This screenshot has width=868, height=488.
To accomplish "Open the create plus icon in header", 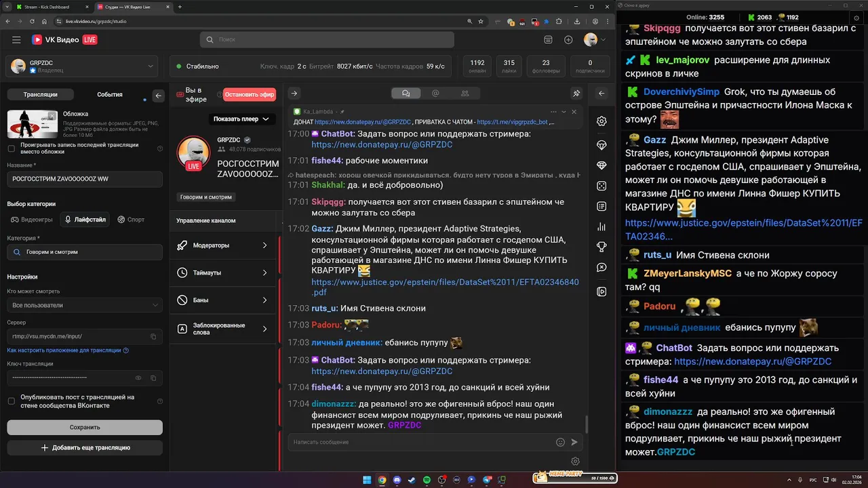I will pyautogui.click(x=568, y=40).
